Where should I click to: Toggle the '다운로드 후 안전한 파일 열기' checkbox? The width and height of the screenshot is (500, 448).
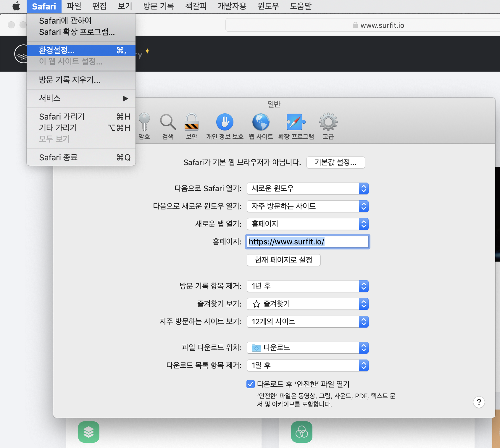[250, 384]
